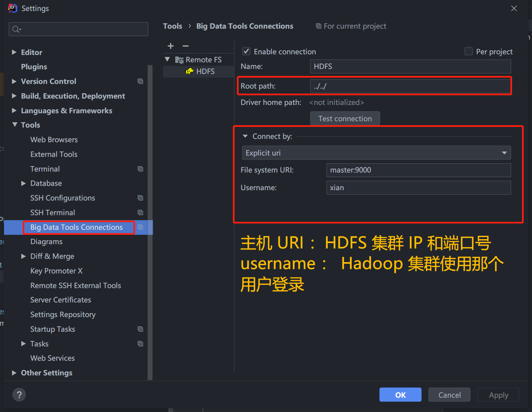Click the OK button
This screenshot has width=532, height=412.
point(400,395)
